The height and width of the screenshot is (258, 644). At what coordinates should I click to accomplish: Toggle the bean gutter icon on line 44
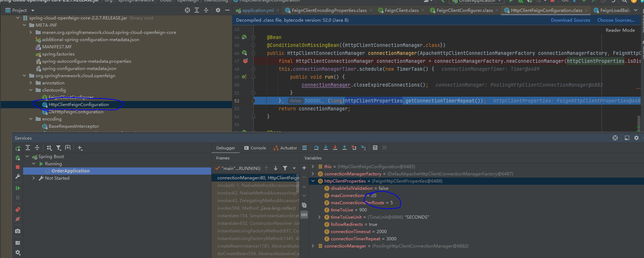(x=244, y=37)
